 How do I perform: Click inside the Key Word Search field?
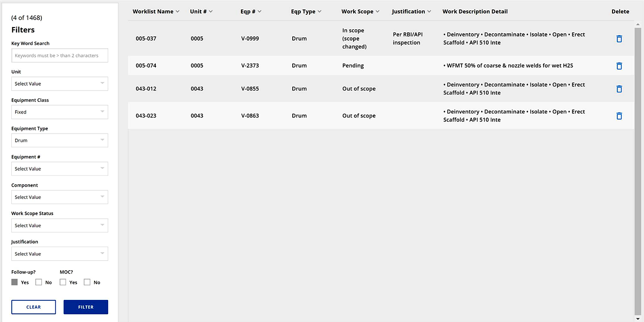[59, 55]
